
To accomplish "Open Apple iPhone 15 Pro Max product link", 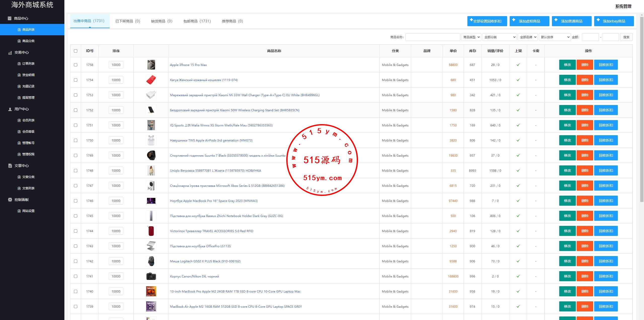I will click(x=188, y=65).
